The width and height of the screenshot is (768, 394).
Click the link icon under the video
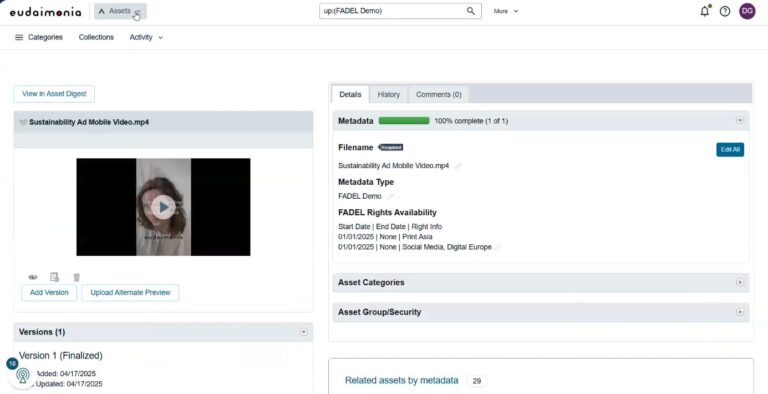click(33, 277)
